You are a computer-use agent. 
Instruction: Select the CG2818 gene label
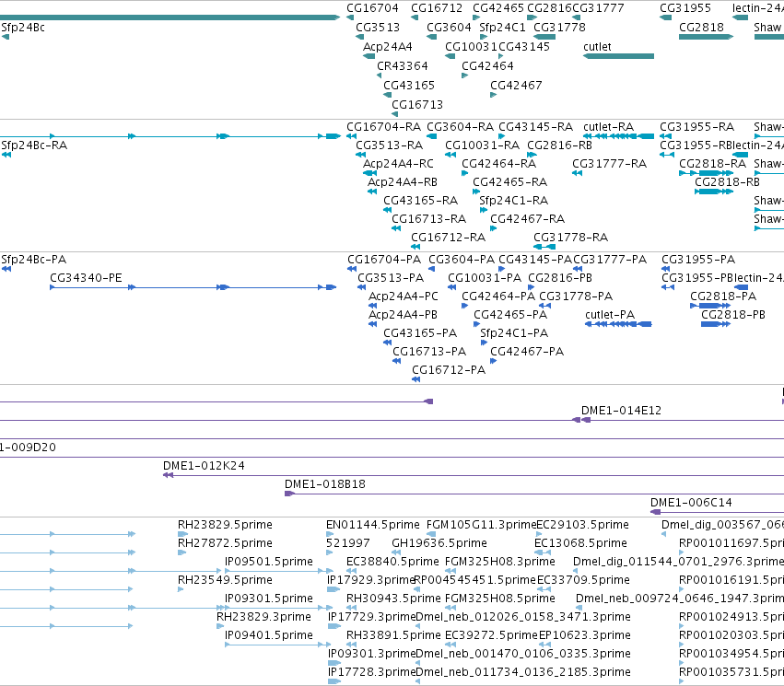click(701, 28)
